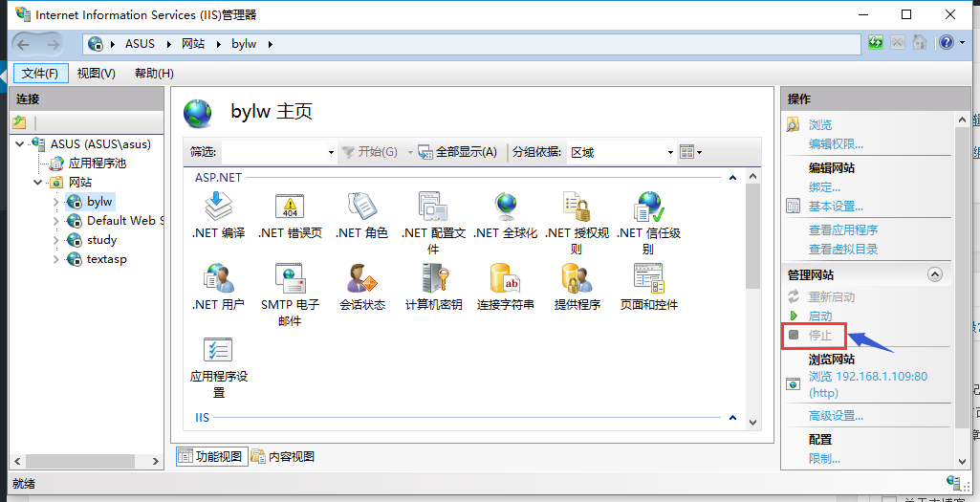Click the 停止 site action
This screenshot has width=980, height=502.
click(x=820, y=335)
